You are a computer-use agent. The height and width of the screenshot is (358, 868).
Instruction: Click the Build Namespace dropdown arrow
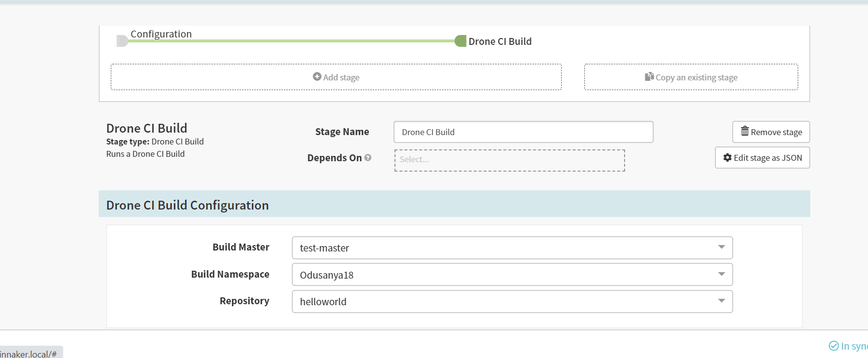click(721, 274)
